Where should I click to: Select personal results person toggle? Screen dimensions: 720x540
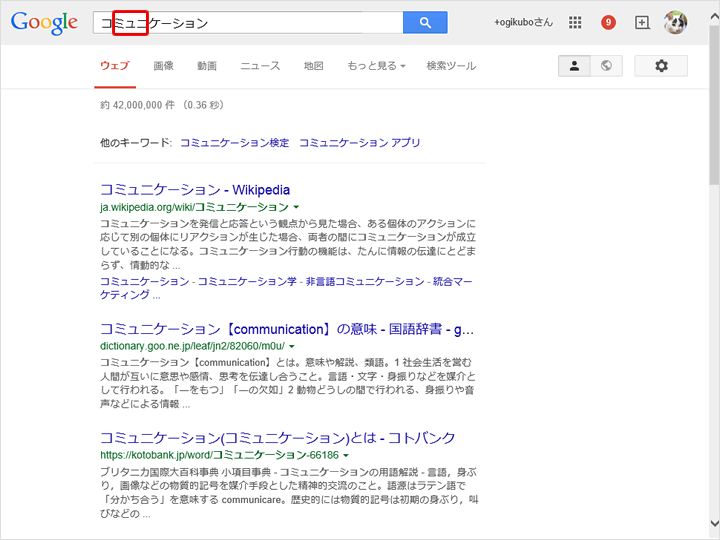(574, 66)
